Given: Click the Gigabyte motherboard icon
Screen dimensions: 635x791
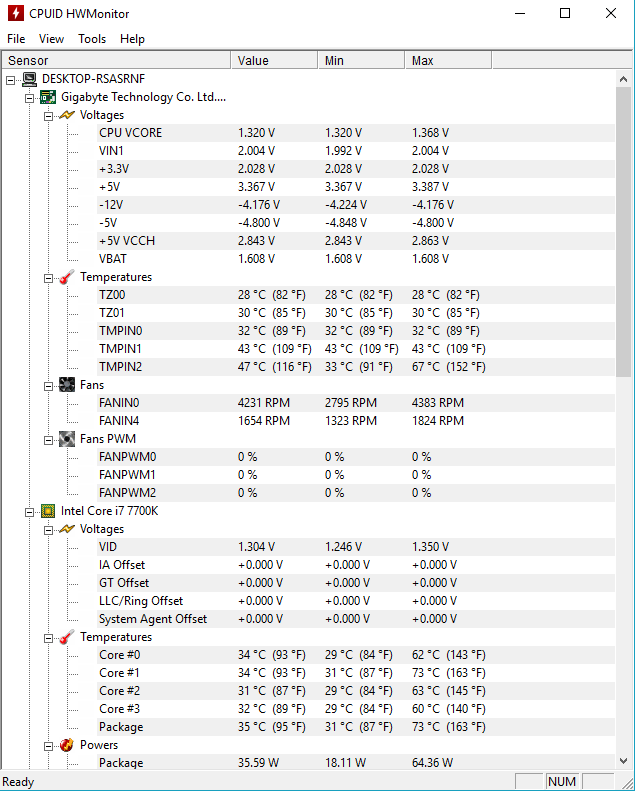Looking at the screenshot, I should pyautogui.click(x=48, y=97).
